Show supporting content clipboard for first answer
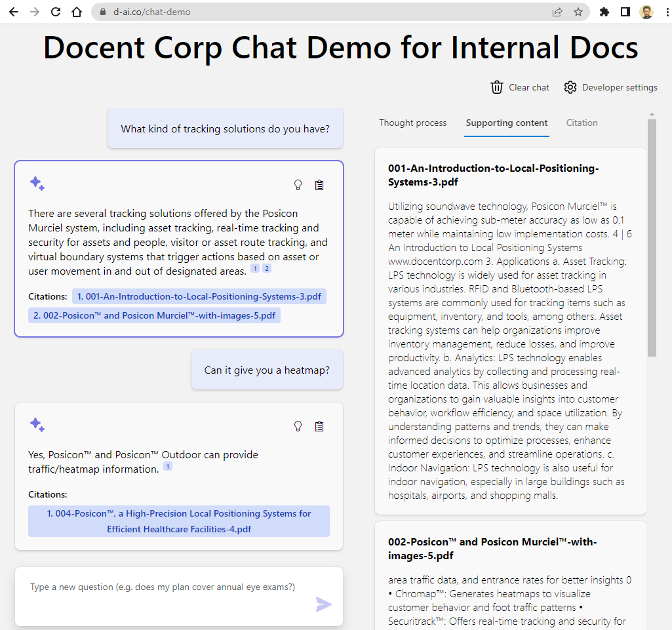Screen dimensions: 672x630 tap(319, 185)
